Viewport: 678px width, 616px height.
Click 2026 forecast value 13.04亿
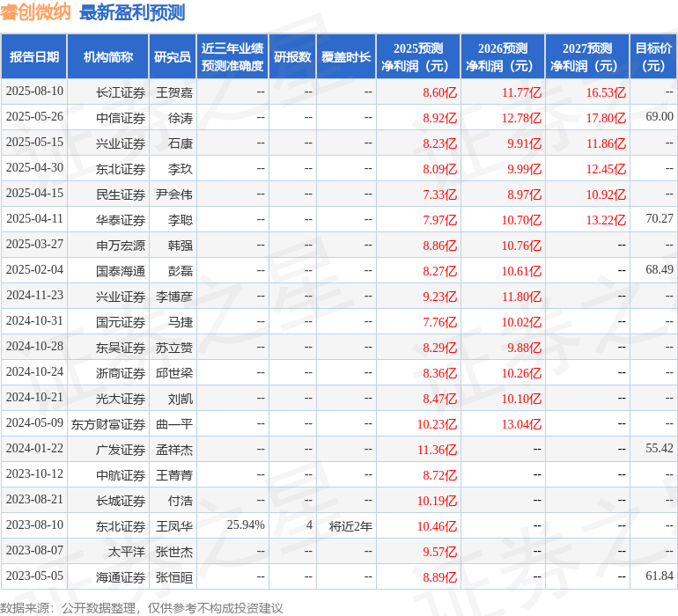point(521,424)
